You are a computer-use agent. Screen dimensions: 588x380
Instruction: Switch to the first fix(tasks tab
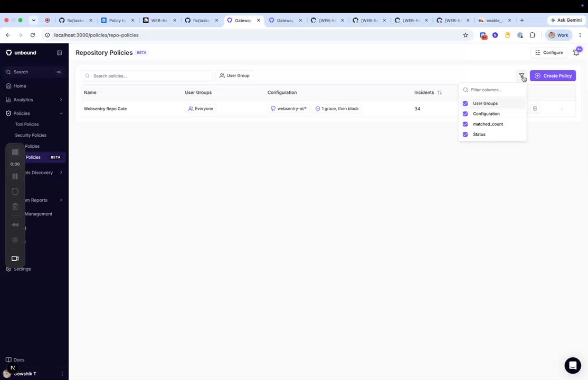[75, 21]
